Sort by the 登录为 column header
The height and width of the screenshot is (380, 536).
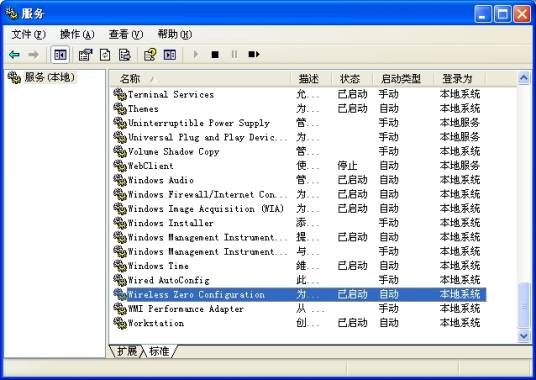pyautogui.click(x=459, y=79)
